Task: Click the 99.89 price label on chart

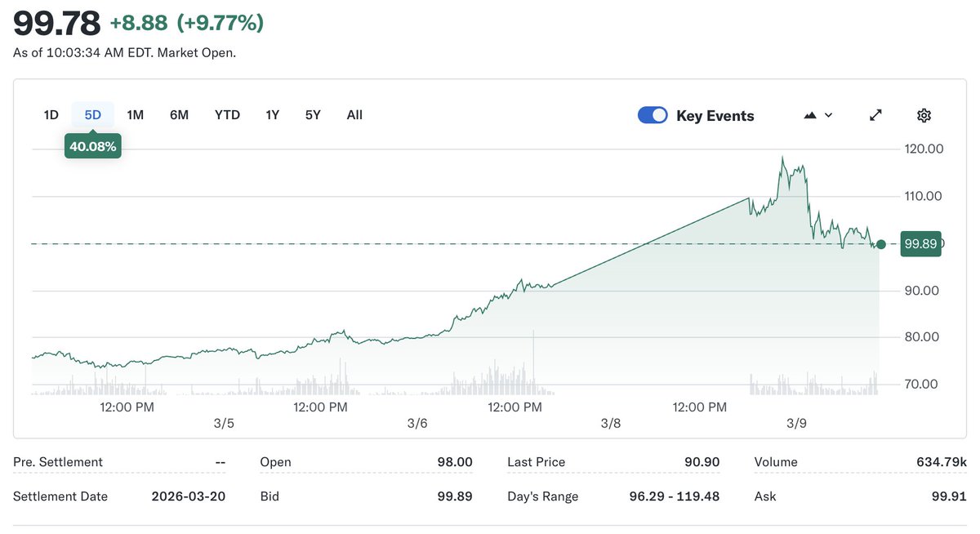Action: 920,244
